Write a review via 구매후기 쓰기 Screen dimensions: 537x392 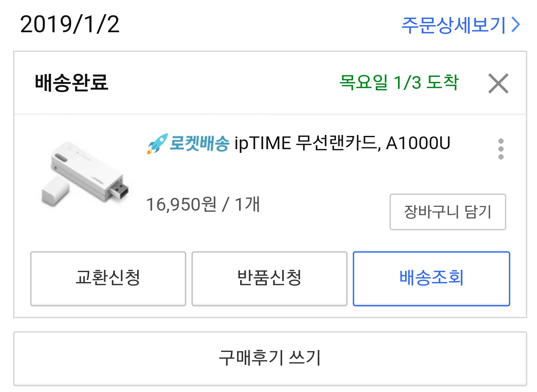tap(270, 358)
